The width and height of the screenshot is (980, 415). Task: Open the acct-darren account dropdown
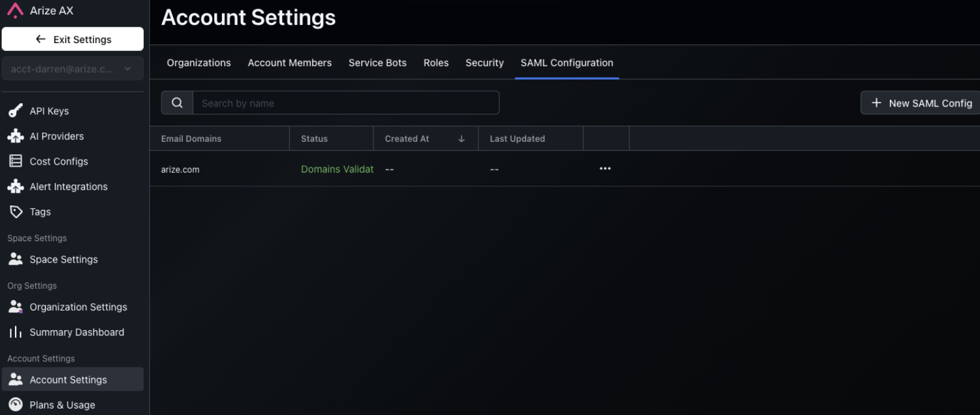coord(72,69)
